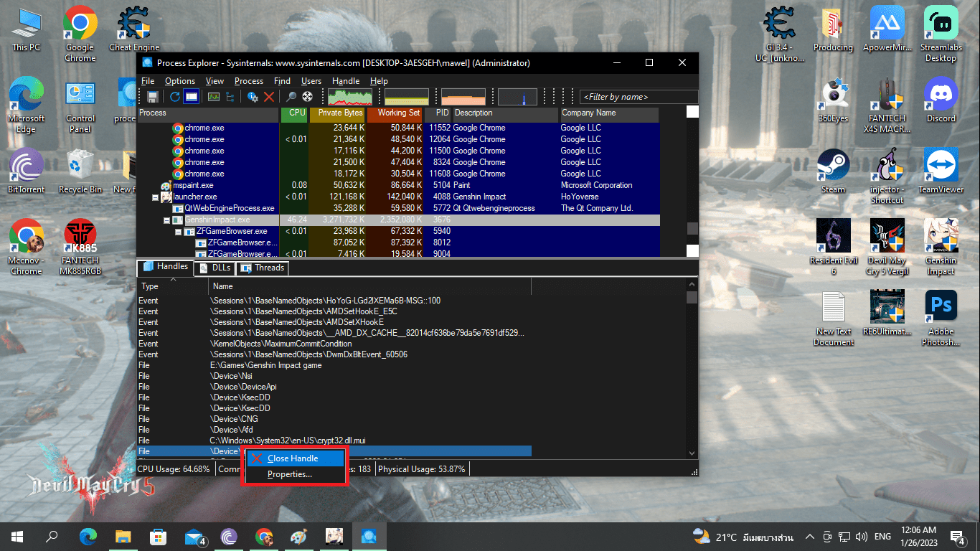The width and height of the screenshot is (980, 551).
Task: Open the Users menu
Action: pos(311,81)
